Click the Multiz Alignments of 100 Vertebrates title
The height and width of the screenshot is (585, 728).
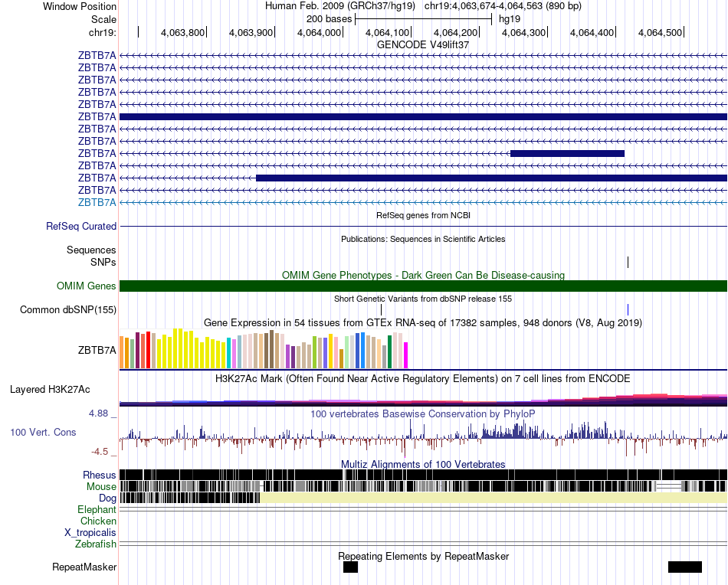(423, 464)
